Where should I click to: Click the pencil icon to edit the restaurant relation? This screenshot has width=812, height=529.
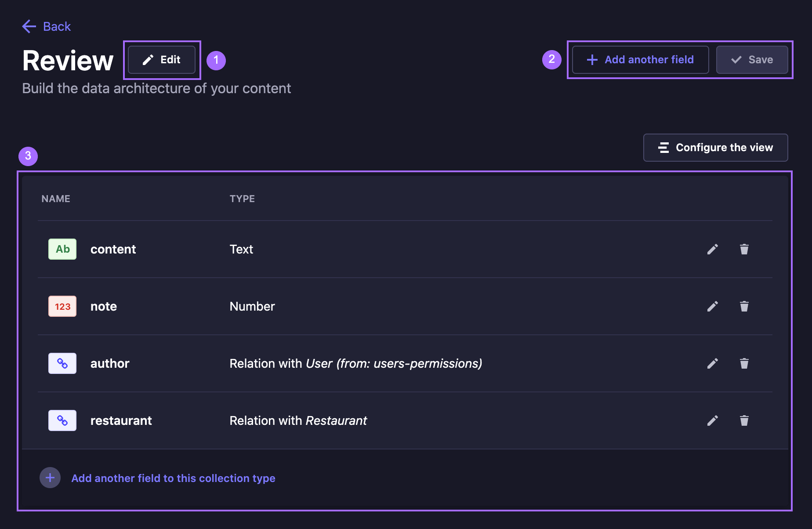point(713,420)
